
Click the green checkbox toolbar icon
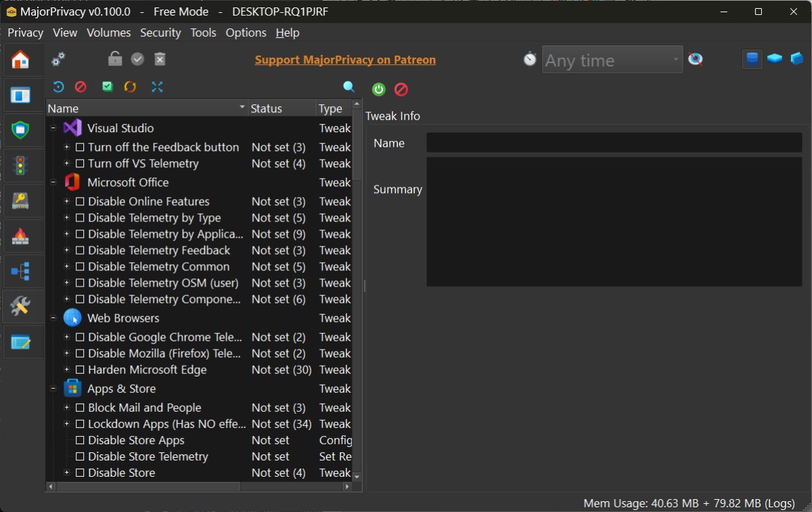(108, 87)
